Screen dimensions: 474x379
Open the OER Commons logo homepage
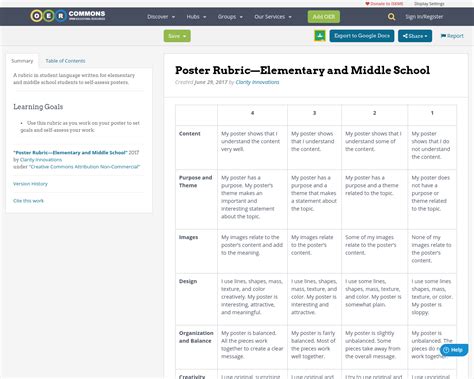pos(68,16)
